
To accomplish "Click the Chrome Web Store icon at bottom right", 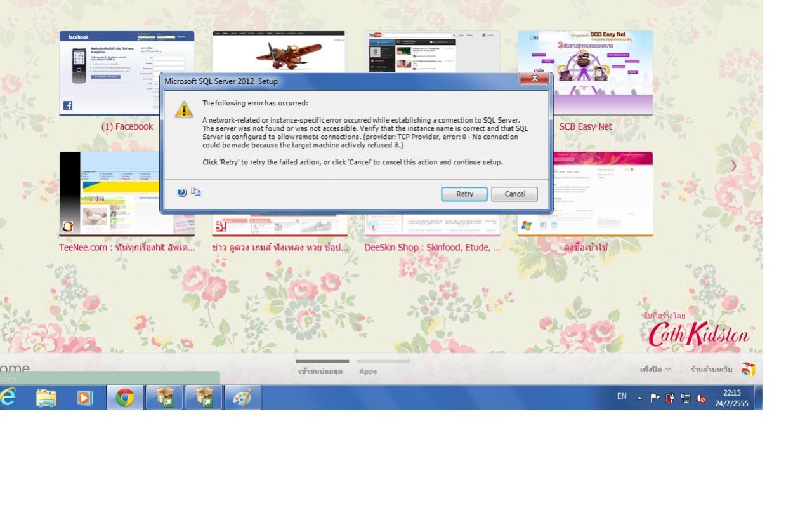I will [748, 370].
